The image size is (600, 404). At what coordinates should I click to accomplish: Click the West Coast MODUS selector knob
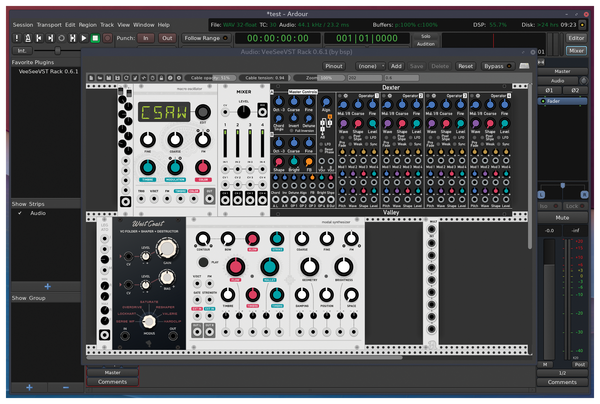149,321
